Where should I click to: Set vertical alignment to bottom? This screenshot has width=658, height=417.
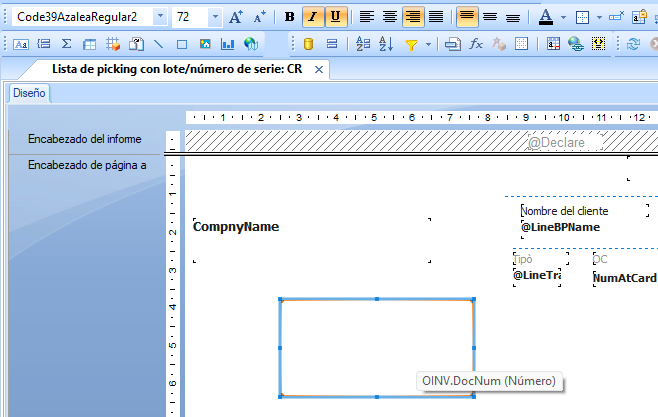pos(513,17)
